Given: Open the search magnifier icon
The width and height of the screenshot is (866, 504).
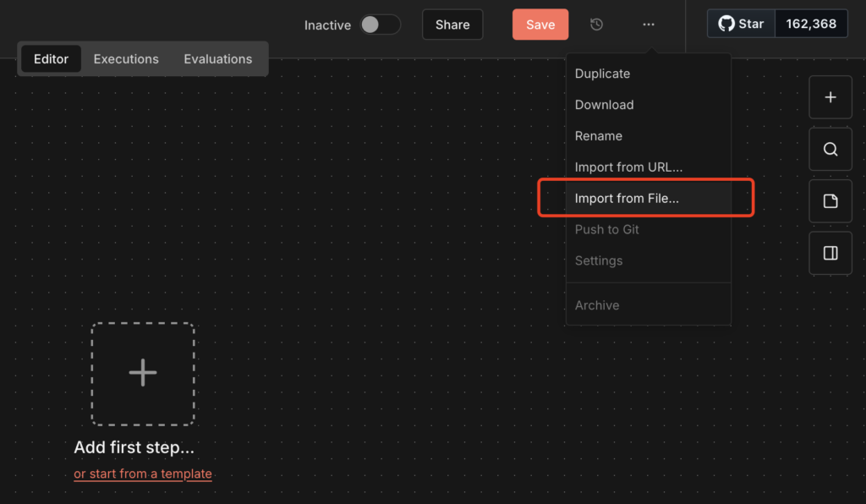Looking at the screenshot, I should point(830,150).
